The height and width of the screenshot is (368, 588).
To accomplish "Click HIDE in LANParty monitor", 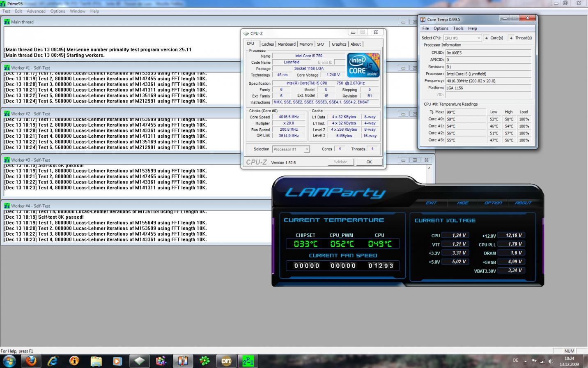I will tap(462, 203).
